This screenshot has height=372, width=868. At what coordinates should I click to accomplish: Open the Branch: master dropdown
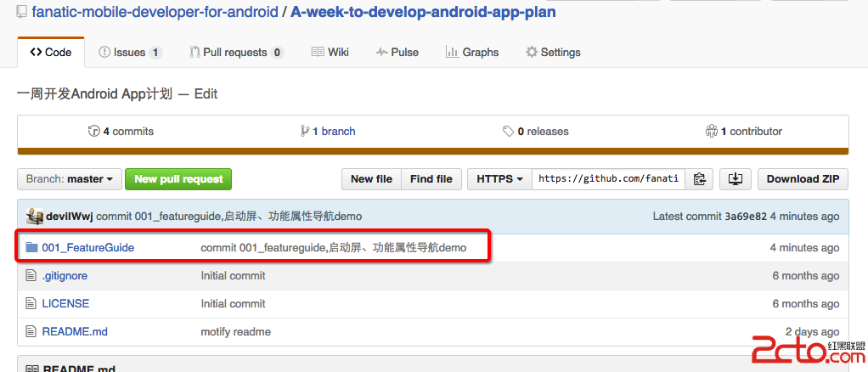(x=70, y=179)
